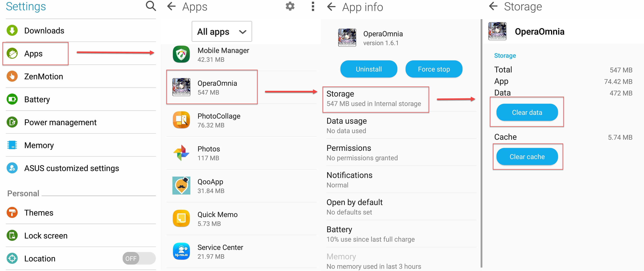The height and width of the screenshot is (271, 644).
Task: Toggle the Location switch currently OFF
Action: pyautogui.click(x=139, y=258)
